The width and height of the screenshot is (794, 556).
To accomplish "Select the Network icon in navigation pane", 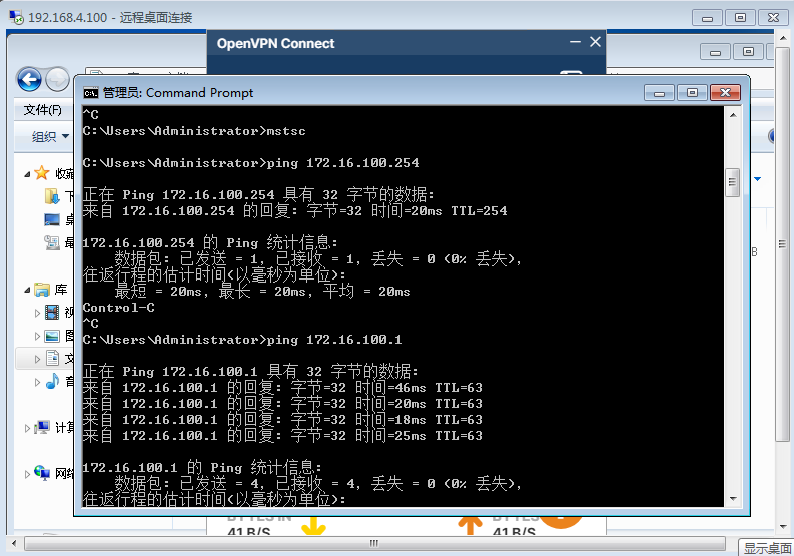I will 42,472.
